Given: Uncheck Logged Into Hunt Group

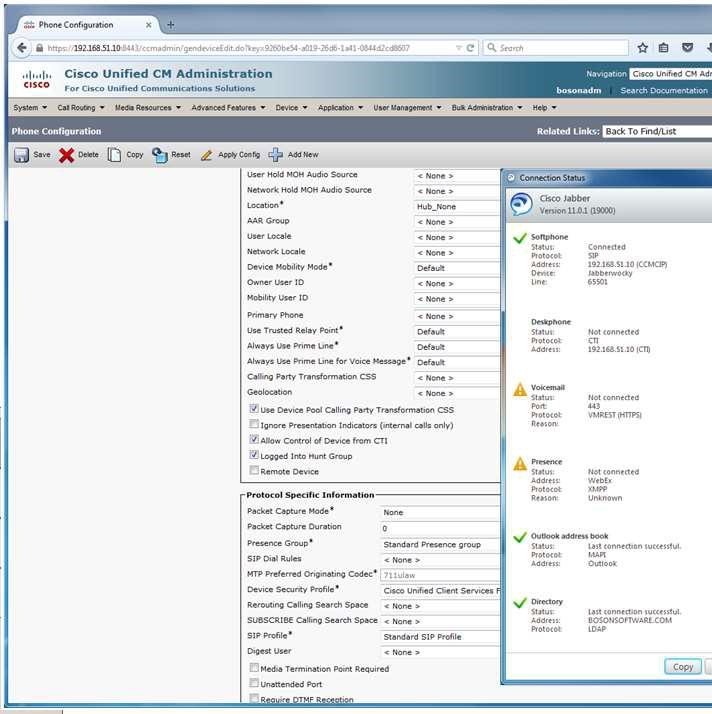Looking at the screenshot, I should 254,455.
